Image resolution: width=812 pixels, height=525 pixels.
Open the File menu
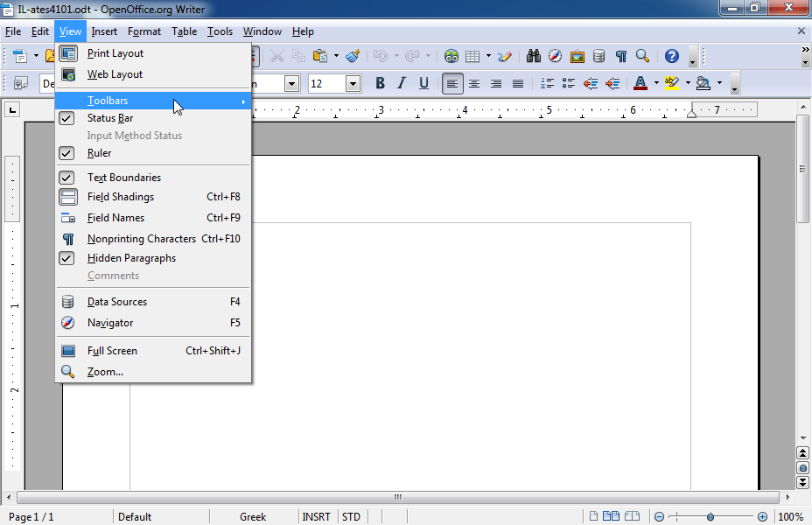coord(13,31)
